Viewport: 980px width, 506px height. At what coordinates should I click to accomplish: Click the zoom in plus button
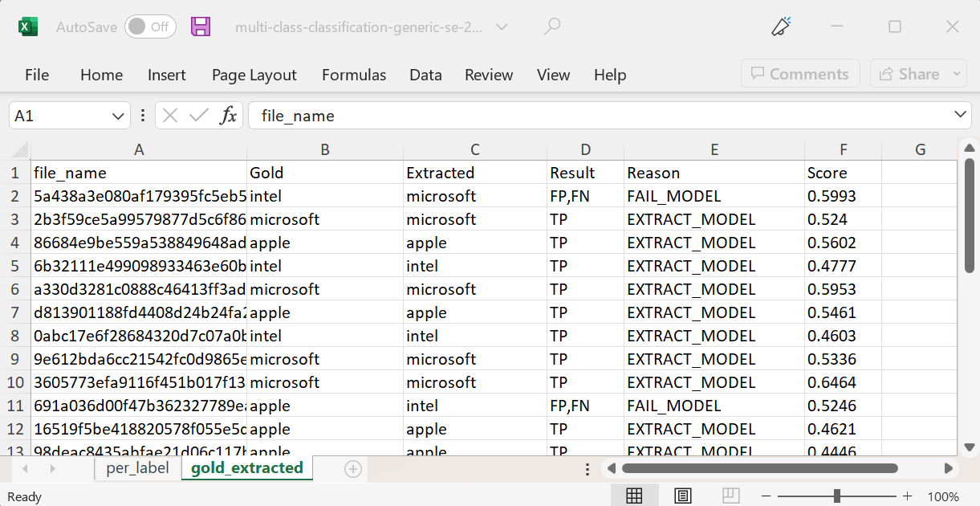tap(908, 496)
